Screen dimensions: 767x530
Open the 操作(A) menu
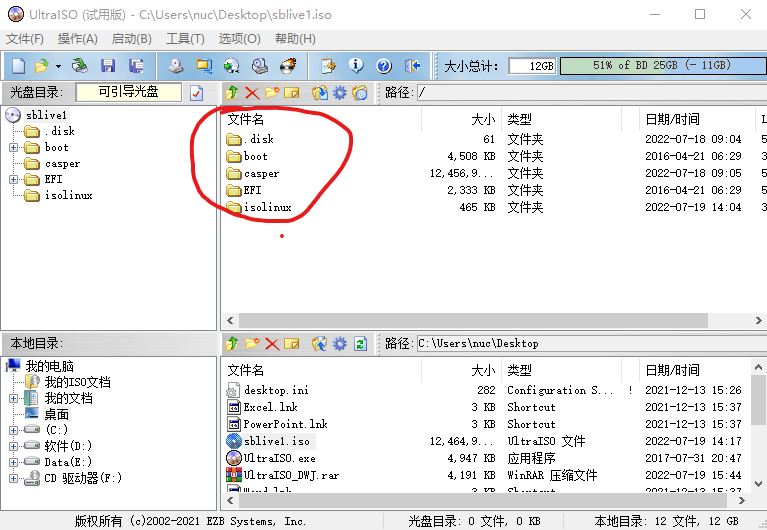point(77,39)
